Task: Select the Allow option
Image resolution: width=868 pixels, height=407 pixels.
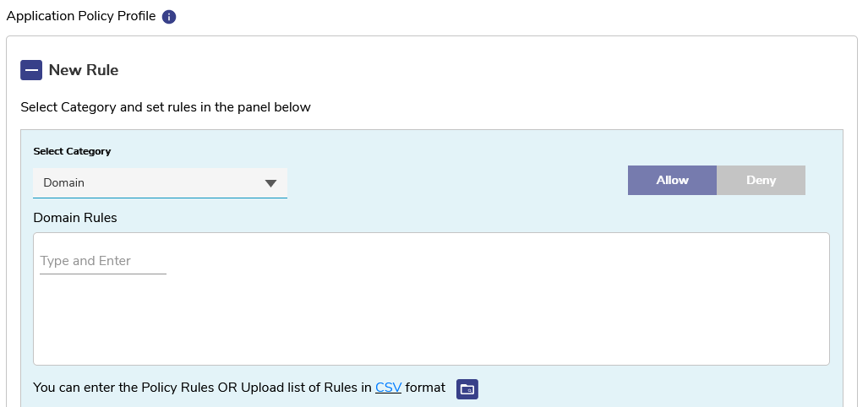Action: point(672,180)
